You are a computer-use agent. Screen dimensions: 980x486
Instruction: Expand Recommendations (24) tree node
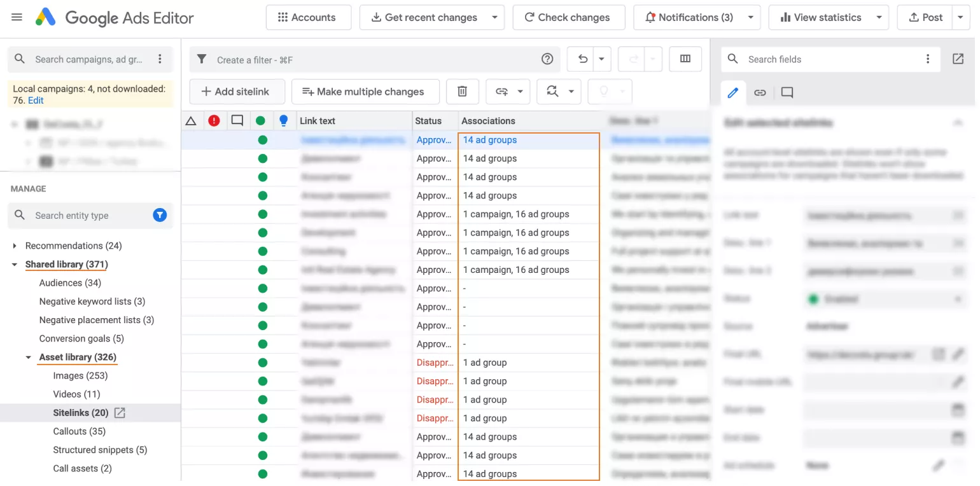click(15, 246)
